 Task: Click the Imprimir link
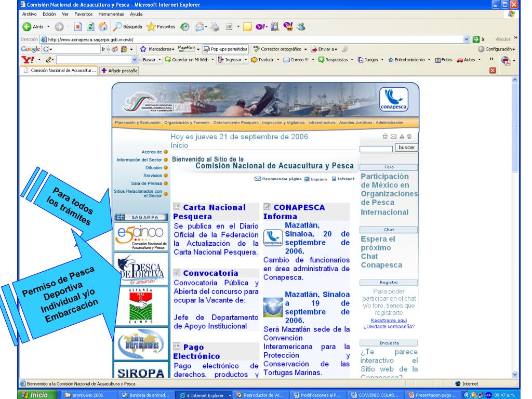pyautogui.click(x=316, y=179)
